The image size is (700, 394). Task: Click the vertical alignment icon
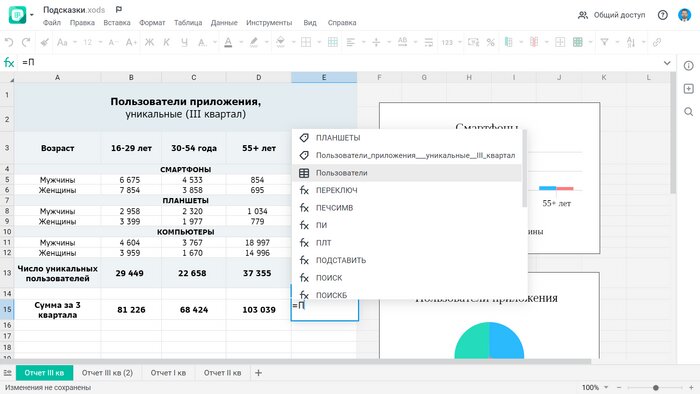pos(376,42)
